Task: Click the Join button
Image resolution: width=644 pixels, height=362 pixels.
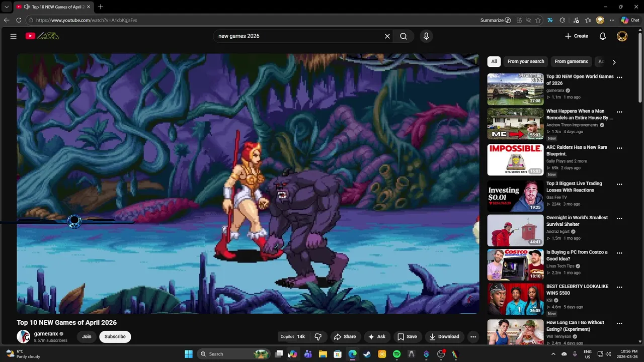Action: click(x=87, y=336)
